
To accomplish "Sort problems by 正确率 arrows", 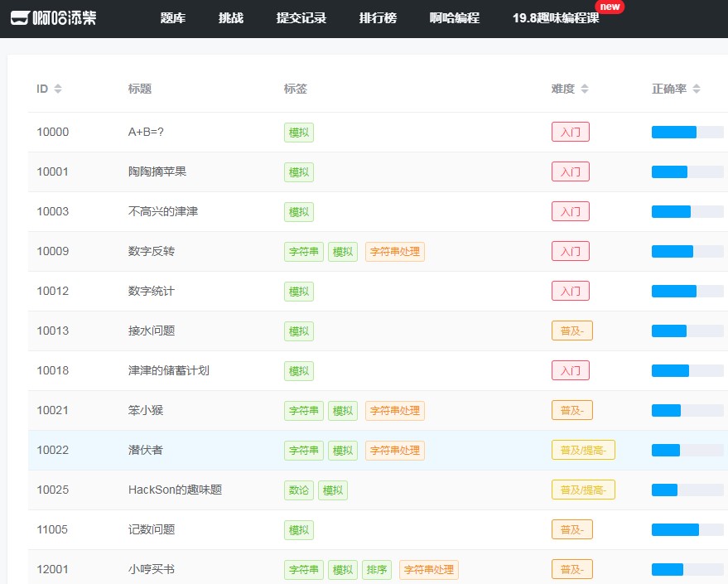I will pos(696,89).
